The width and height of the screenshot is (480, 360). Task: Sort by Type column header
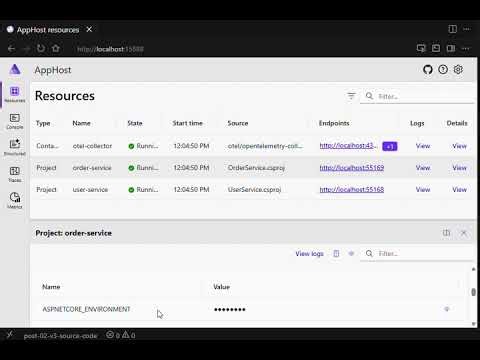(x=43, y=123)
